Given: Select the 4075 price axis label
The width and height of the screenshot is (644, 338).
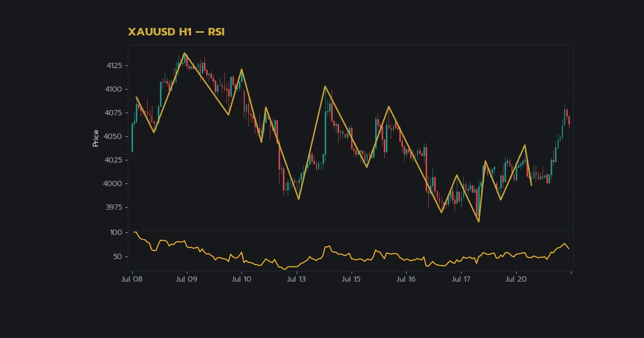Looking at the screenshot, I should click(114, 113).
